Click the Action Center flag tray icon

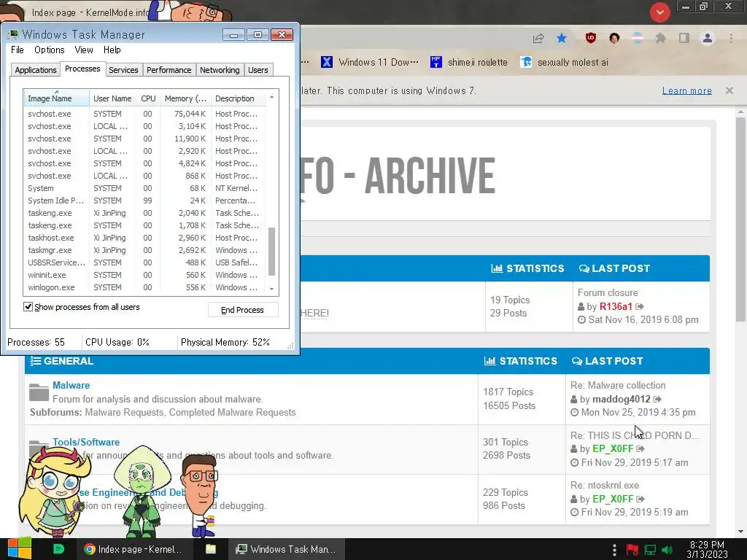632,550
